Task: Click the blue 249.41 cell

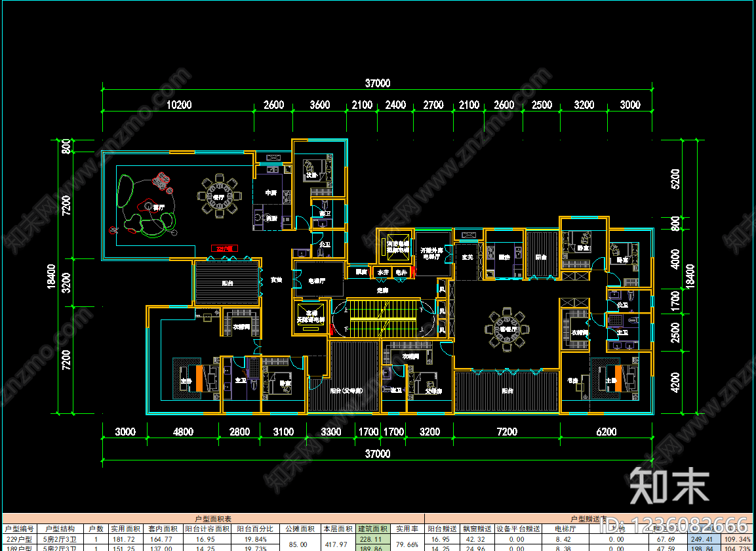Action: 704,539
